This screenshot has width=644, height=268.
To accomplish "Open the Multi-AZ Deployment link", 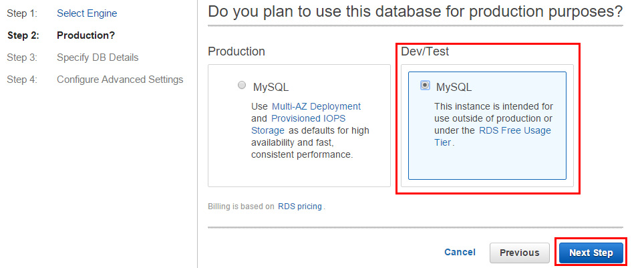I will (x=316, y=106).
